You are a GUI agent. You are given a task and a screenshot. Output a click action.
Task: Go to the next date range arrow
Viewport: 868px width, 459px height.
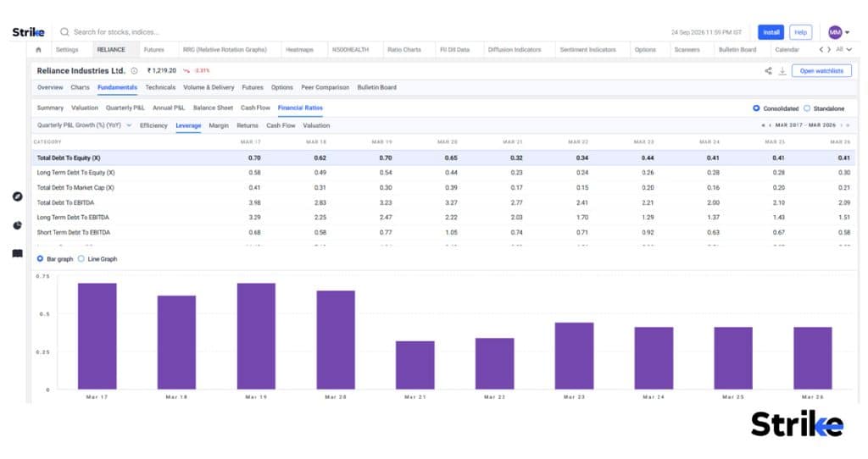(842, 125)
